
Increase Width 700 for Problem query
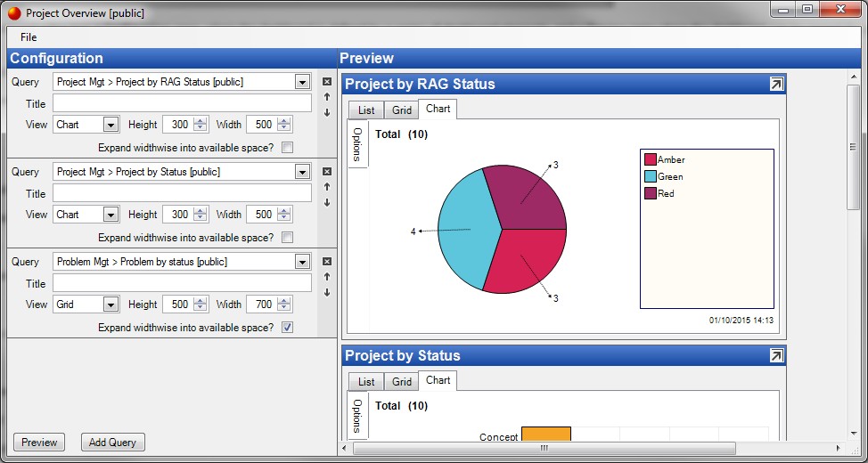point(284,301)
